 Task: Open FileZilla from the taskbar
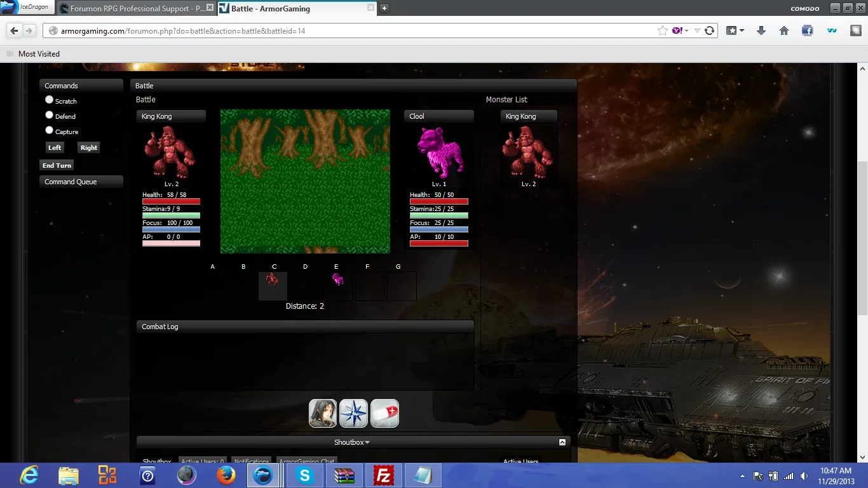(383, 475)
